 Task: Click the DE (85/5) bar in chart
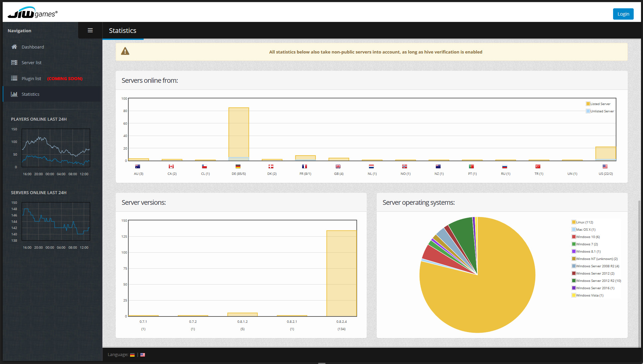(x=239, y=133)
